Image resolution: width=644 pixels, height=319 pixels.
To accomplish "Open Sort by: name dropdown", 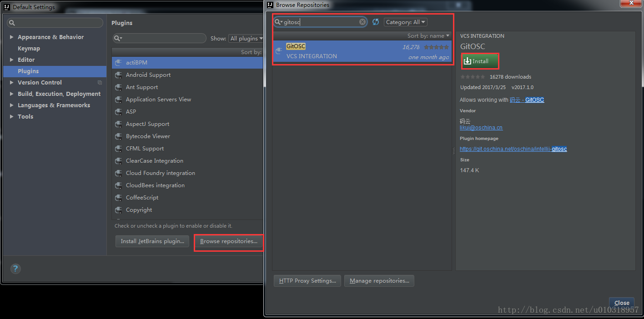I will (428, 35).
